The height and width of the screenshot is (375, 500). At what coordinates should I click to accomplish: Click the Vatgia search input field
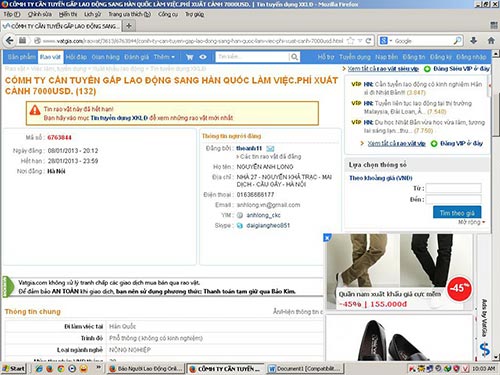tap(253, 57)
